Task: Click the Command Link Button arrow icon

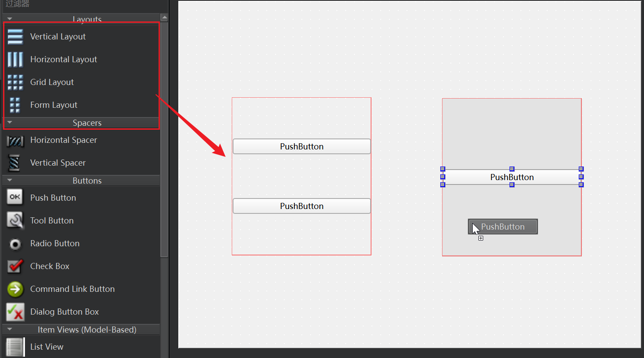Action: click(15, 289)
